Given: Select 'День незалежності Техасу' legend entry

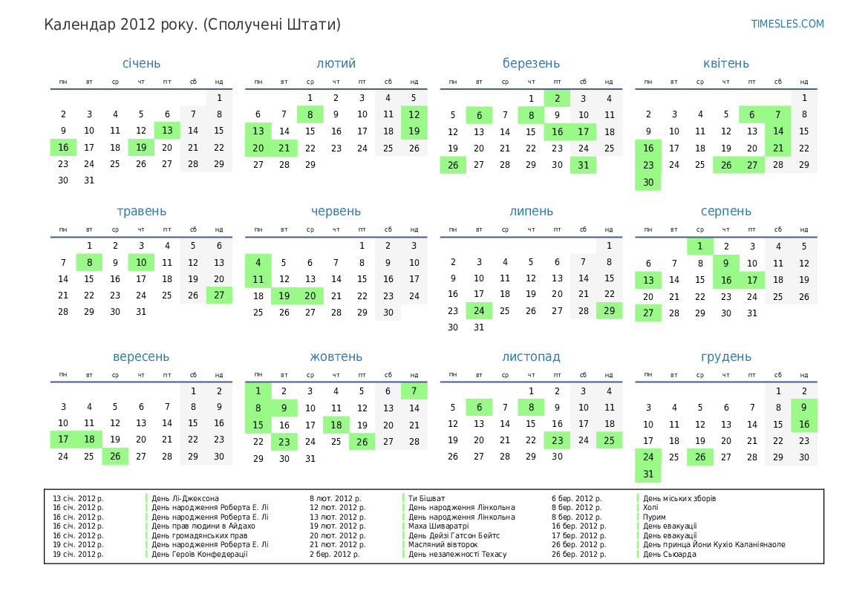Looking at the screenshot, I should pyautogui.click(x=457, y=554).
